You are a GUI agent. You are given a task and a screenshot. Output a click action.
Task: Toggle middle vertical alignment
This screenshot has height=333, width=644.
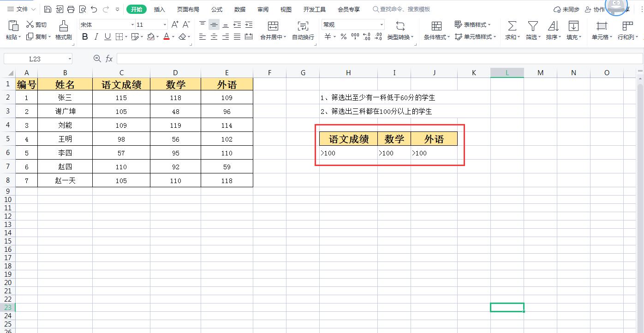point(214,24)
